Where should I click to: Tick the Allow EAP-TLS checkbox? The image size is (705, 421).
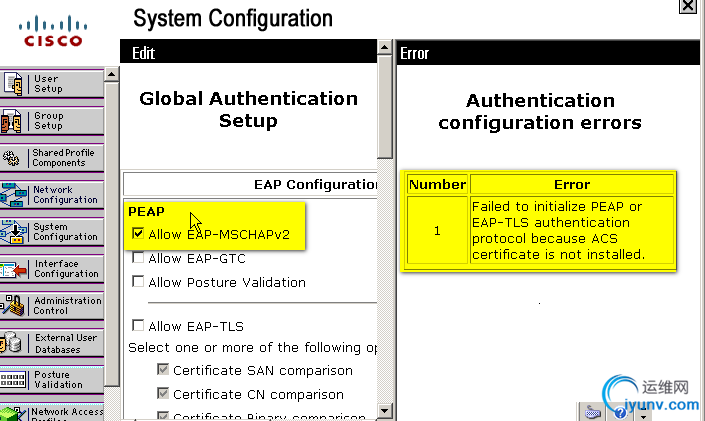[x=138, y=325]
